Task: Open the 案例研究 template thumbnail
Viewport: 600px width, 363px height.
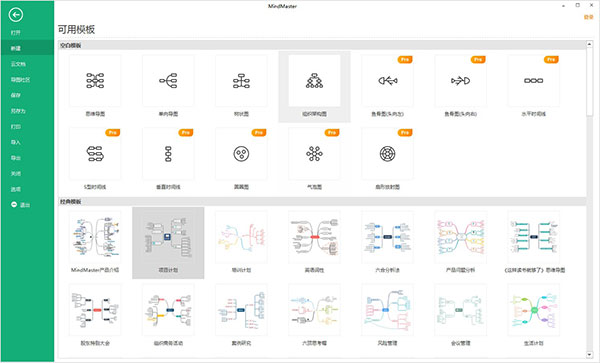Action: coord(241,310)
